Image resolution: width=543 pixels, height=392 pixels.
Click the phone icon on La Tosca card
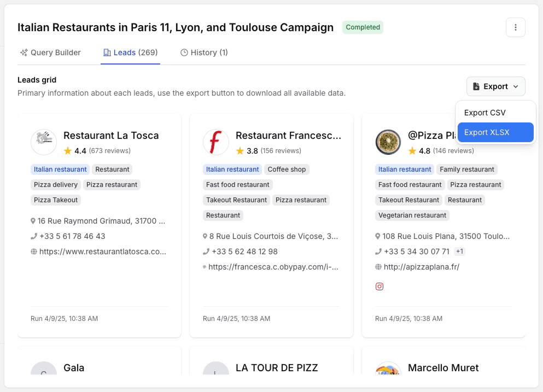pos(33,236)
